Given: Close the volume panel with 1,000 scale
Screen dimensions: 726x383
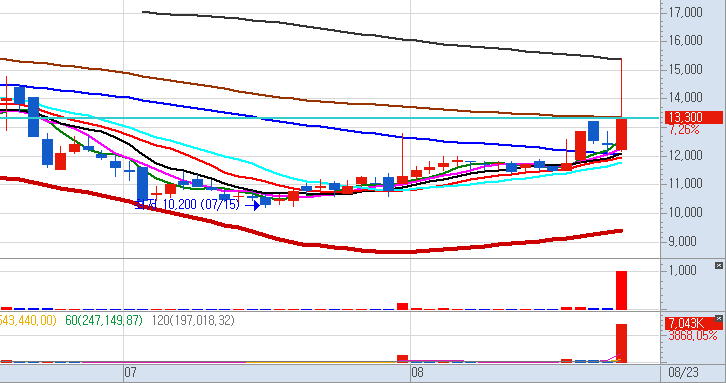Looking at the screenshot, I should pos(719,265).
